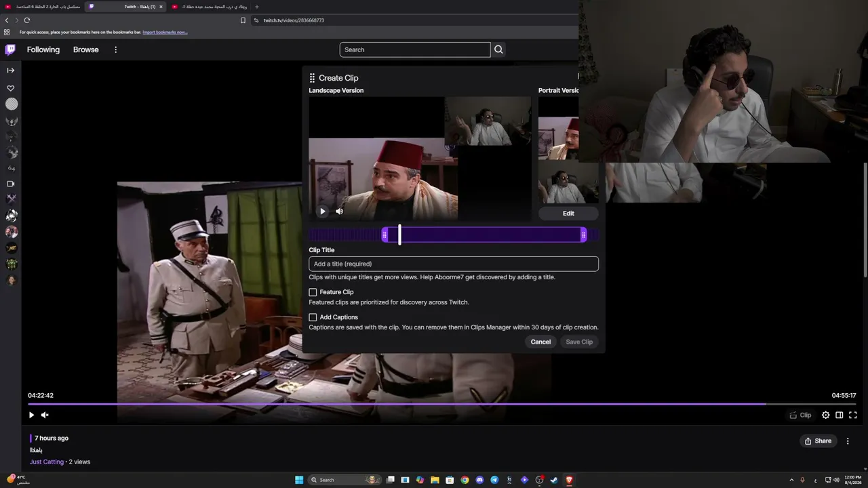The image size is (868, 488).
Task: Open Copilot from taskbar
Action: click(x=420, y=480)
